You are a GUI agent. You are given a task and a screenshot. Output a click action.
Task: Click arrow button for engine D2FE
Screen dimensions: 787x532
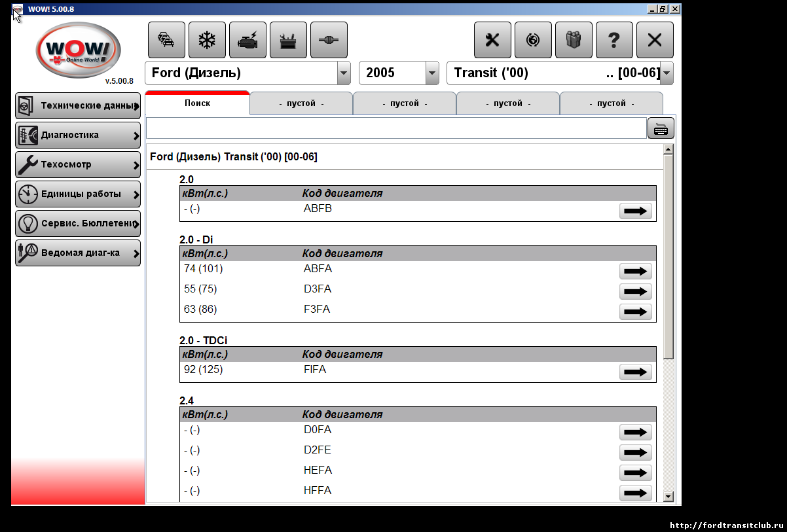tap(635, 452)
